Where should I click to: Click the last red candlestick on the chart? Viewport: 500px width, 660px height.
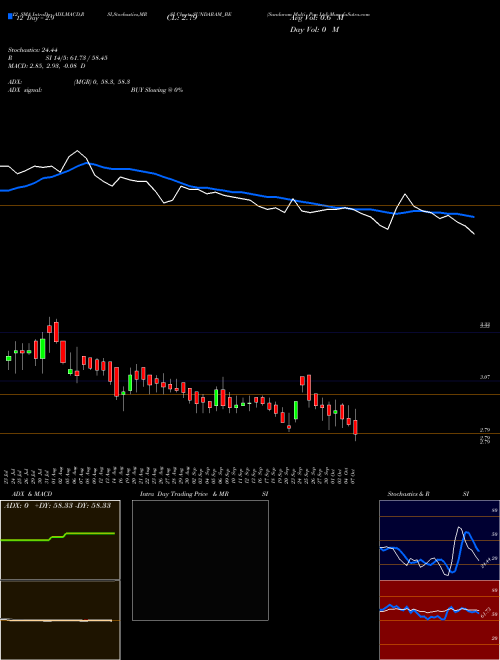pos(355,427)
